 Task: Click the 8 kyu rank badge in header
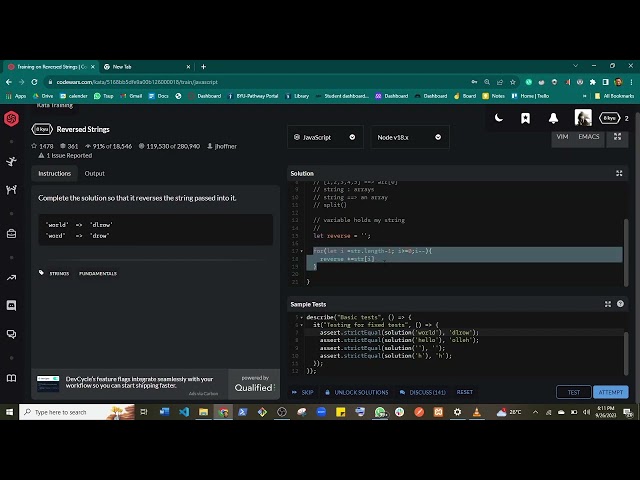tap(609, 118)
